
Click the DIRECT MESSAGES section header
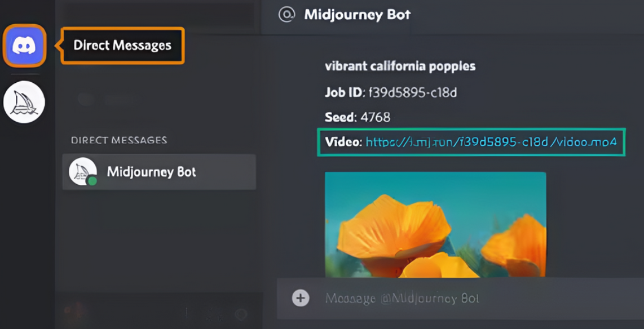pos(119,140)
